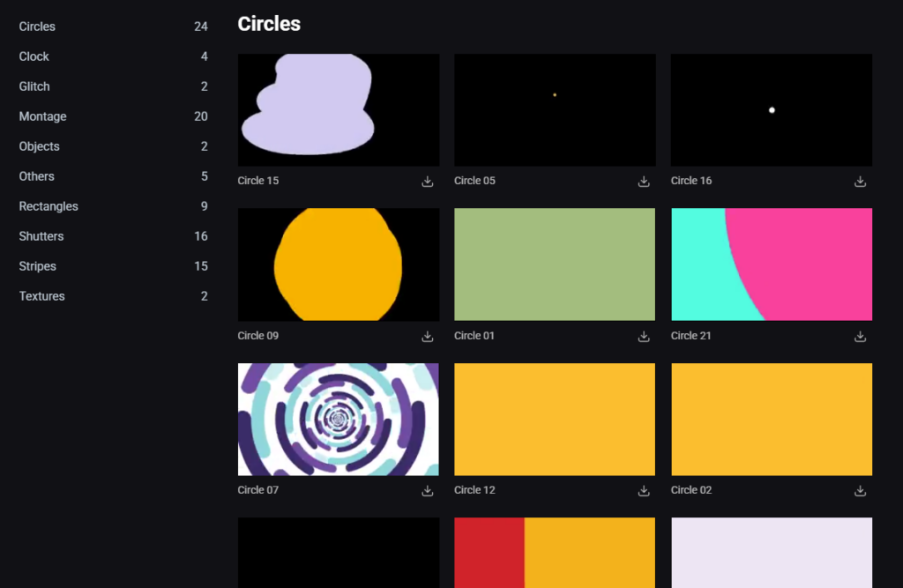Image resolution: width=903 pixels, height=588 pixels.
Task: Select the orange Circle 09 thumbnail
Action: (339, 264)
